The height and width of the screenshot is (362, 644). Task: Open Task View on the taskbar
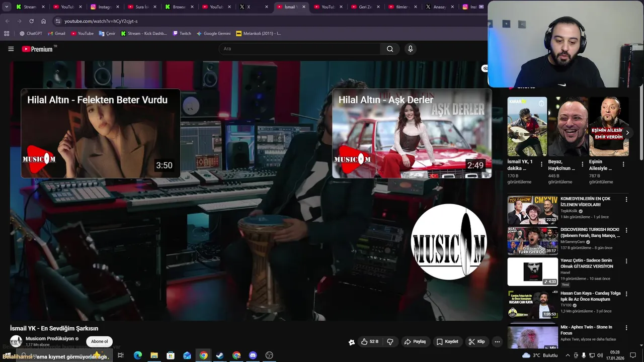coord(121,355)
